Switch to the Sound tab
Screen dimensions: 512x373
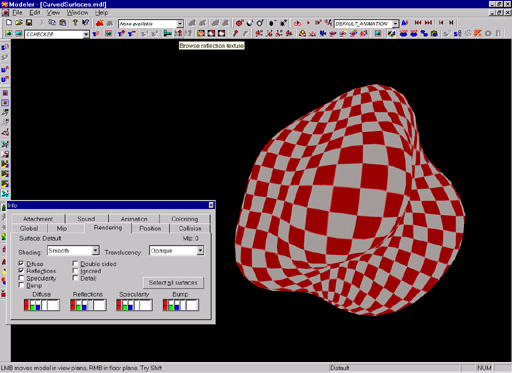(x=86, y=219)
